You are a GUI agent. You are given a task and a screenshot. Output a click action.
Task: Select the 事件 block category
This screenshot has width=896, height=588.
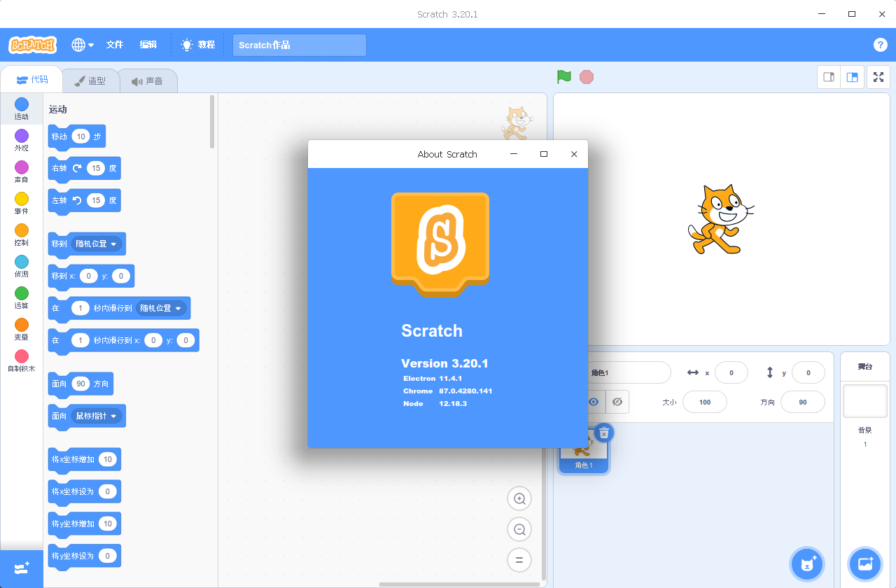click(x=22, y=203)
